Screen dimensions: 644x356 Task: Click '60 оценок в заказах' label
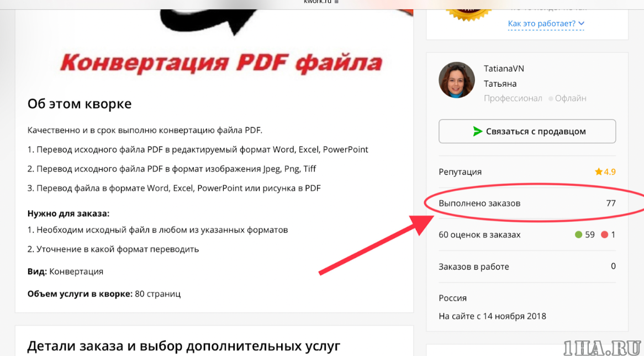[x=479, y=235]
